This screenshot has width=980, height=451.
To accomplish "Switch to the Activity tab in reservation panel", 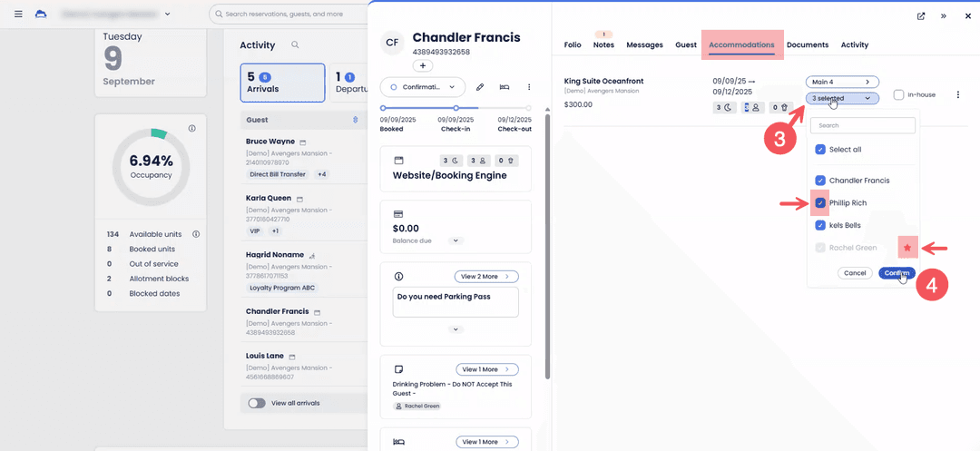I will pyautogui.click(x=855, y=45).
